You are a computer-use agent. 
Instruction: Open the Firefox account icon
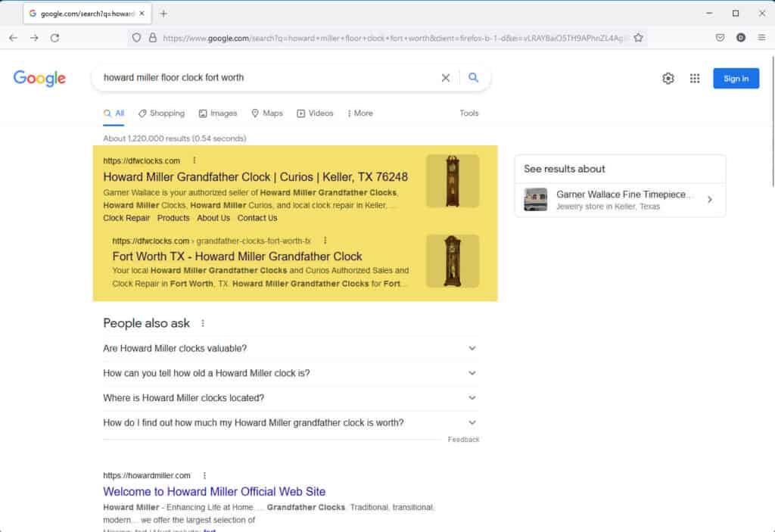pos(740,38)
